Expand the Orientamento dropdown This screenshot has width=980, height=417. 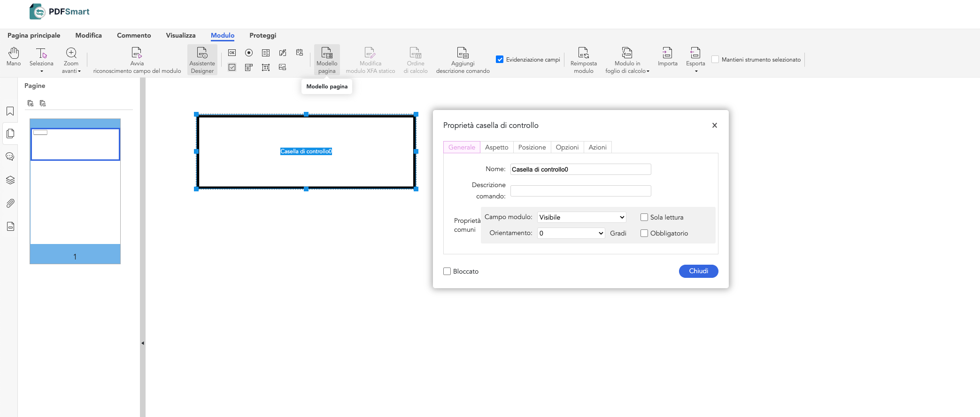click(x=571, y=233)
